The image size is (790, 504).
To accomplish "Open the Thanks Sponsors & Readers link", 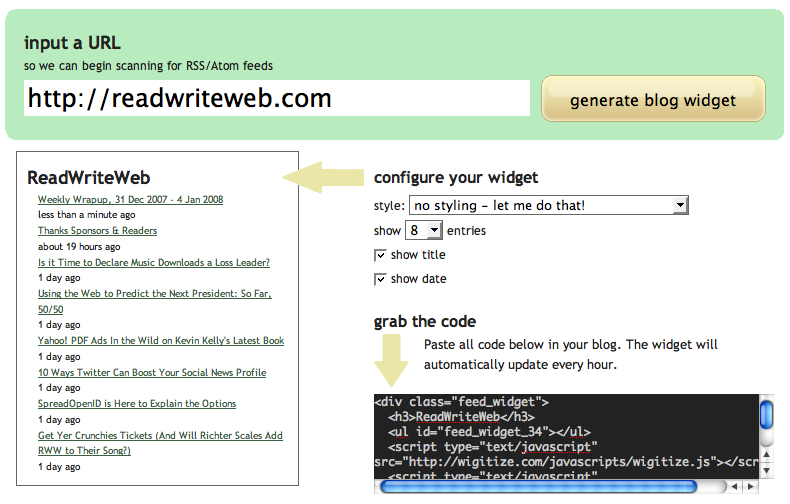I will [x=97, y=231].
